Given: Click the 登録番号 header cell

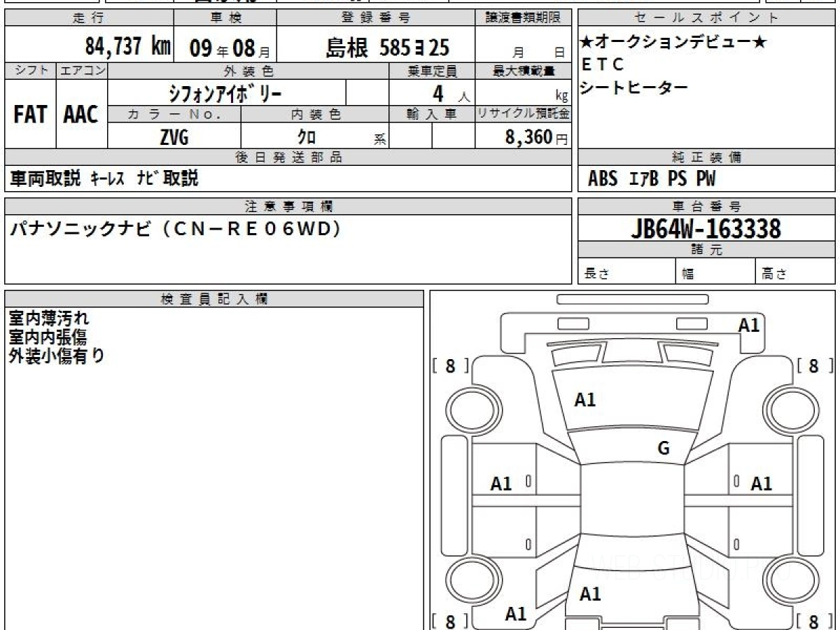Looking at the screenshot, I should (x=376, y=18).
